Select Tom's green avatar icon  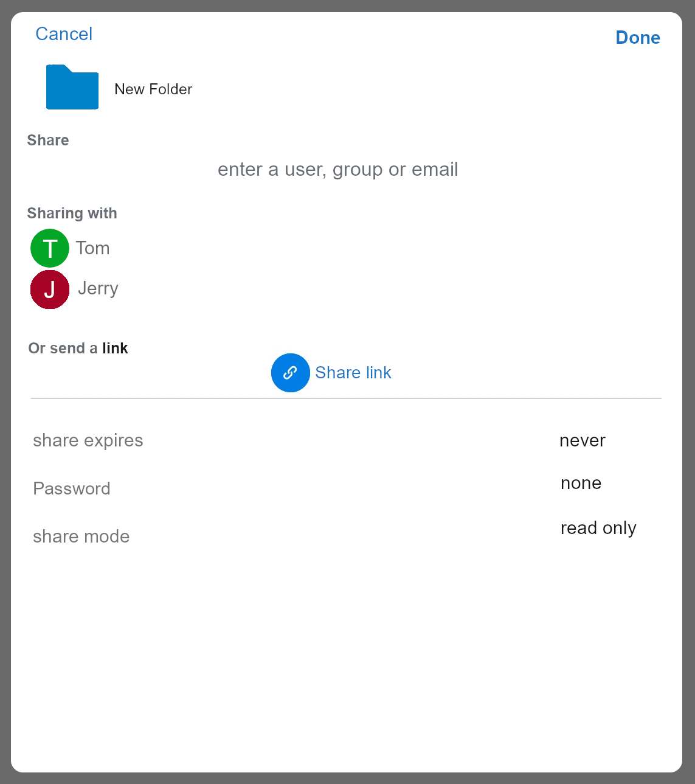click(50, 248)
